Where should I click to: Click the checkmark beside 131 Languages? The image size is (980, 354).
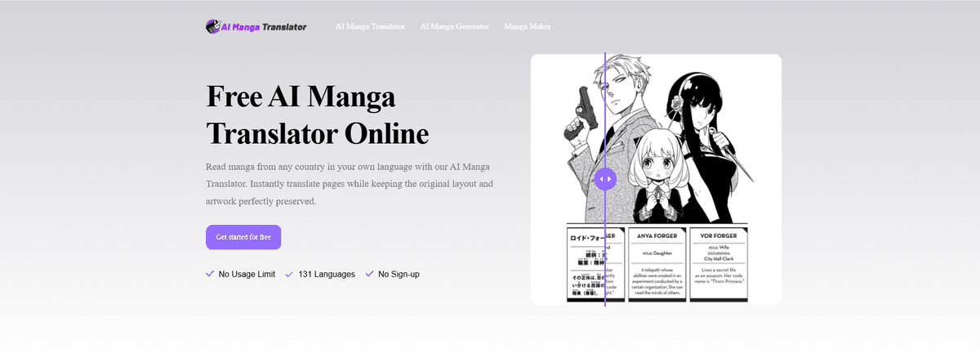pos(289,274)
